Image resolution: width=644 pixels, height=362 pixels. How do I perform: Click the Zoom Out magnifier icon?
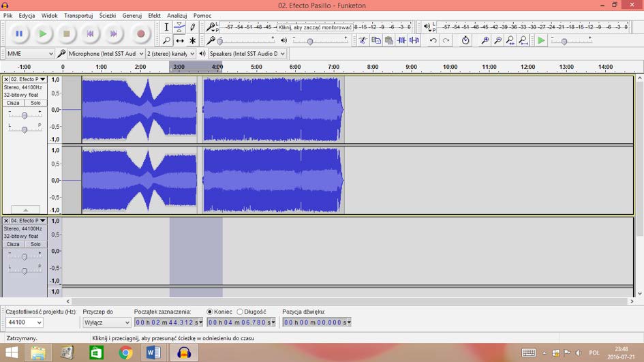[x=497, y=40]
